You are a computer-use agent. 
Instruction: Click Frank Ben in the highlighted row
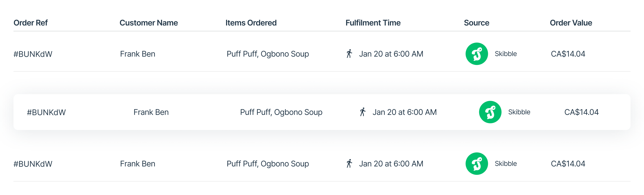point(151,112)
